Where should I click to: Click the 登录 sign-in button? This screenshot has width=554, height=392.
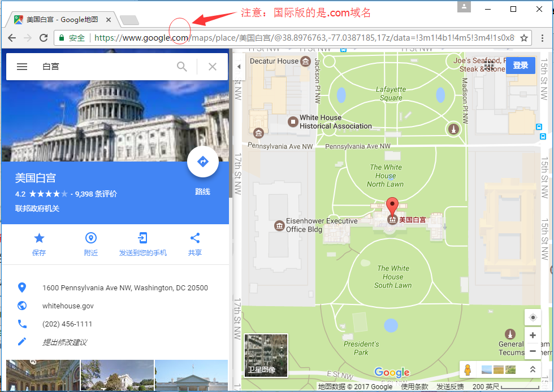point(521,66)
